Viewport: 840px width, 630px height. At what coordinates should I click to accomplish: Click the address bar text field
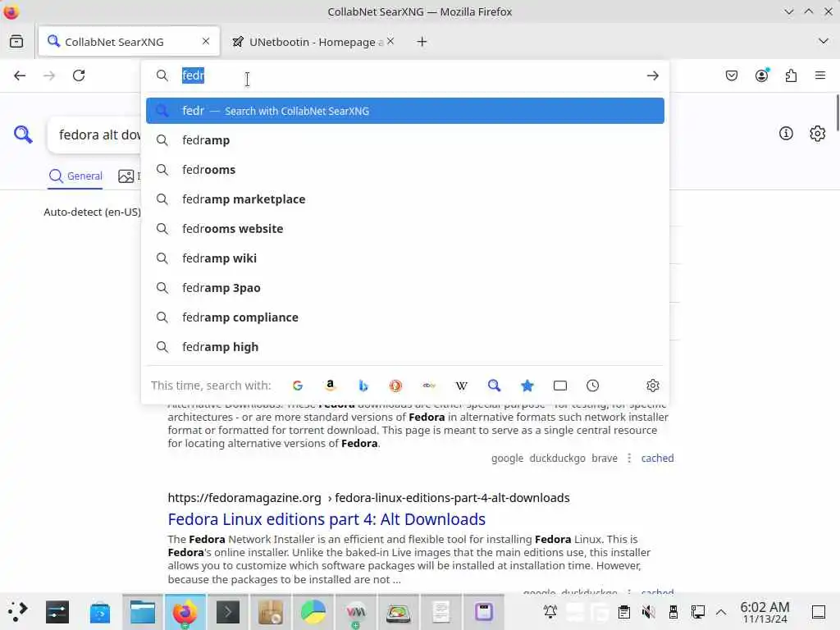click(x=407, y=75)
